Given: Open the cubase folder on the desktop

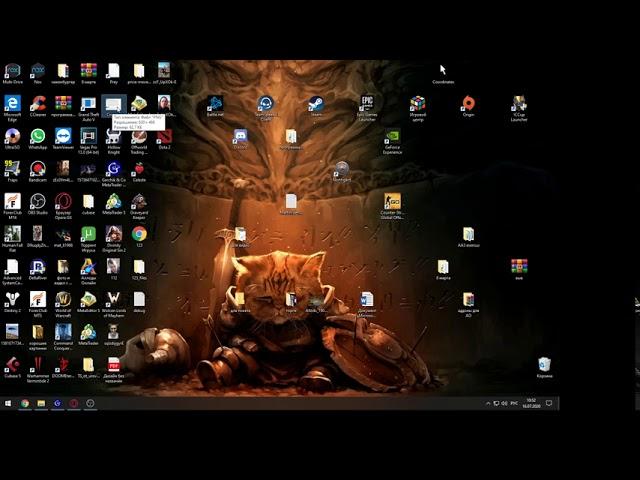Looking at the screenshot, I should coord(88,201).
